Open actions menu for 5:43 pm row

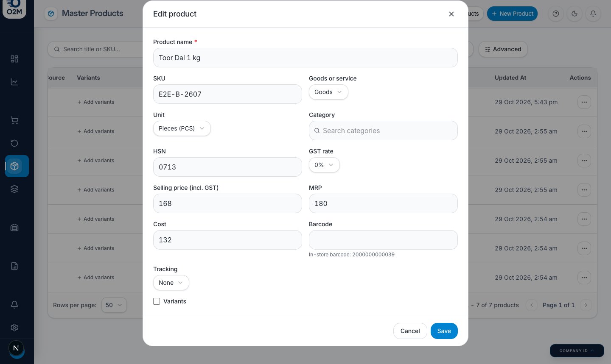pyautogui.click(x=584, y=102)
